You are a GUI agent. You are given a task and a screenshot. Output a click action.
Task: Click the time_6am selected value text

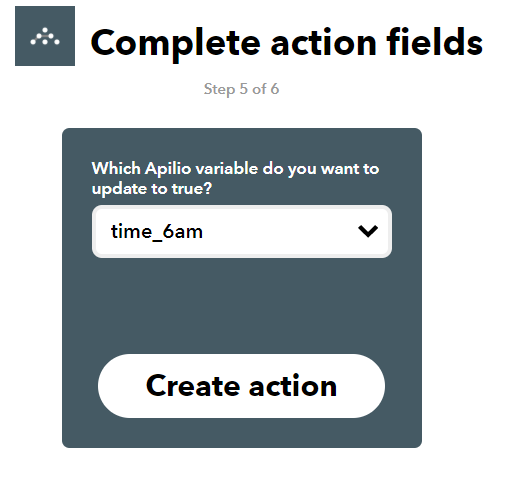[157, 232]
